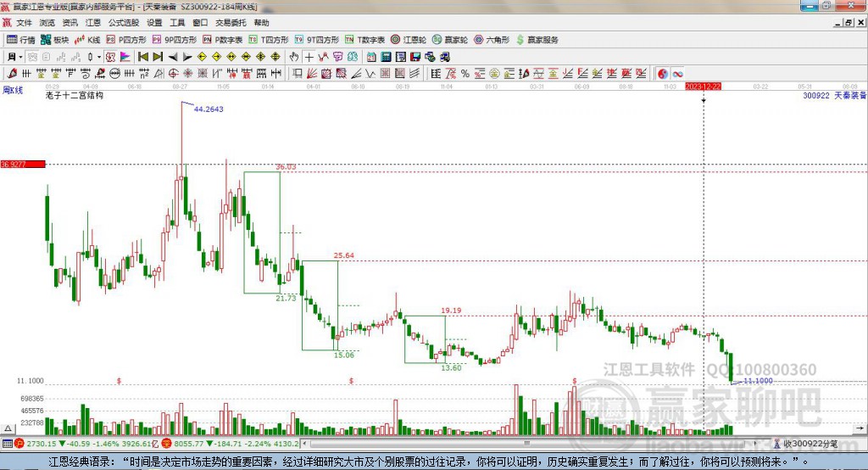Open the 帮助 menu
The height and width of the screenshot is (470, 868).
coord(261,23)
